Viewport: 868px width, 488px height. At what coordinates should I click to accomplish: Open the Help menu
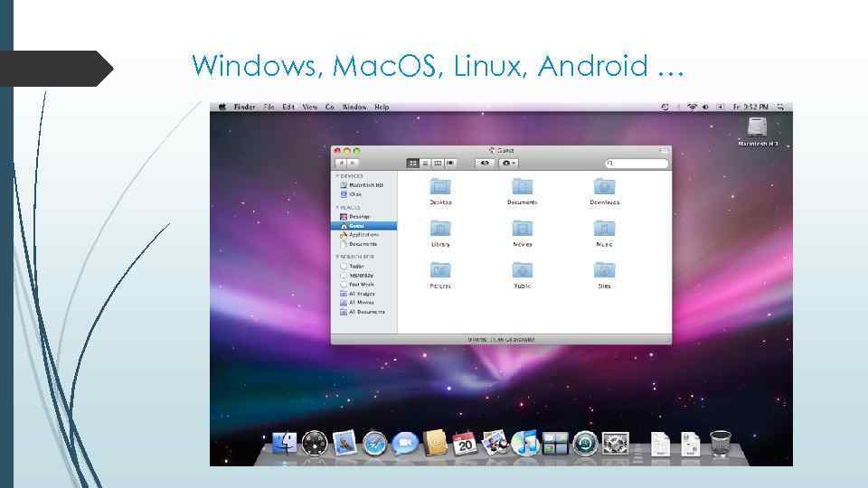pyautogui.click(x=382, y=107)
